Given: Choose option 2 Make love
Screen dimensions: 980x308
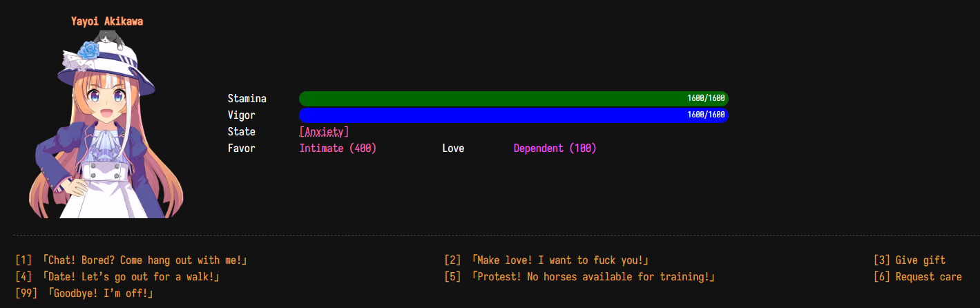Looking at the screenshot, I should (547, 260).
